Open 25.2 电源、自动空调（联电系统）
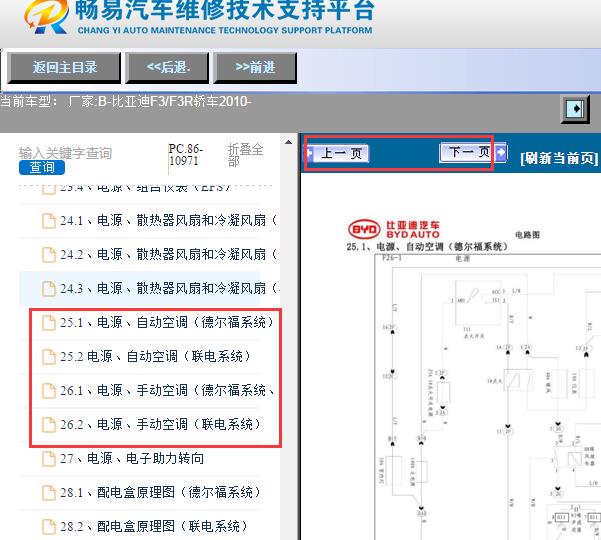 tap(155, 356)
